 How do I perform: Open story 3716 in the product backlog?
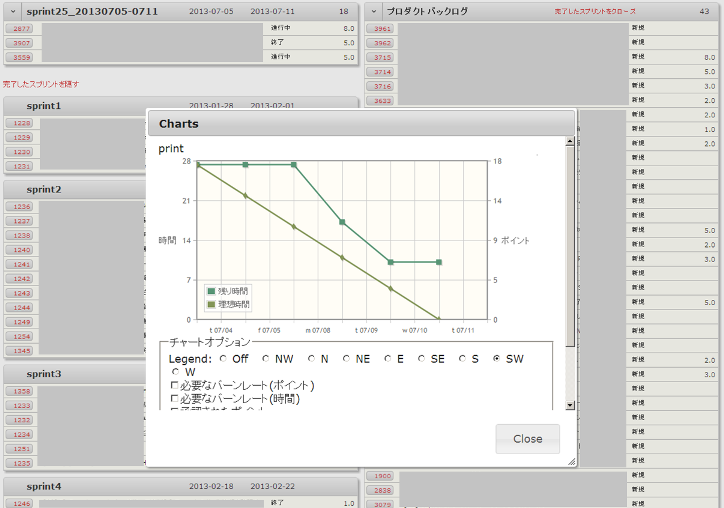tap(382, 86)
